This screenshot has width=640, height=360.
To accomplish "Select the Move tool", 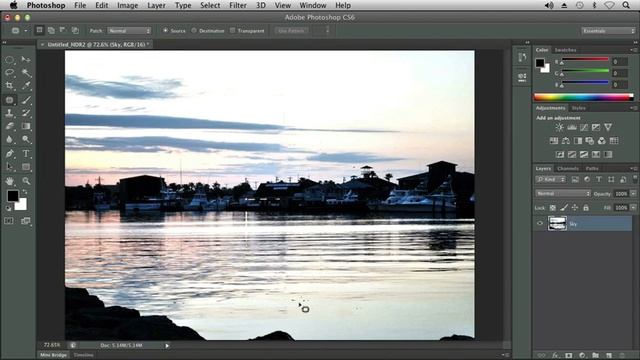I will coord(26,60).
